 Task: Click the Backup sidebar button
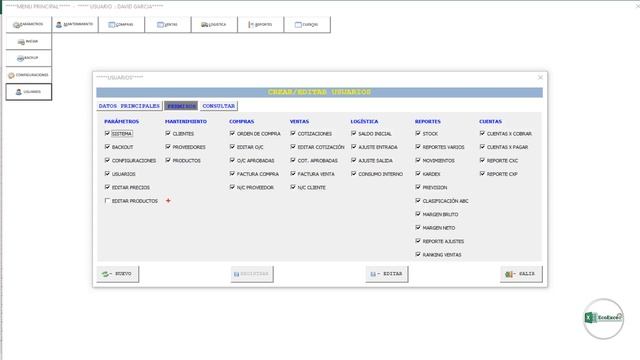29,58
